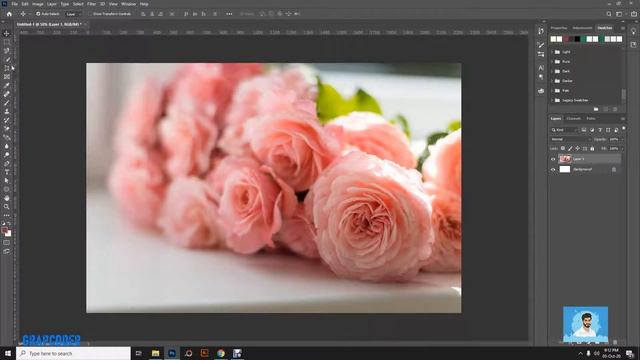Click the Home icon in options bar
The image size is (640, 360).
[x=9, y=14]
